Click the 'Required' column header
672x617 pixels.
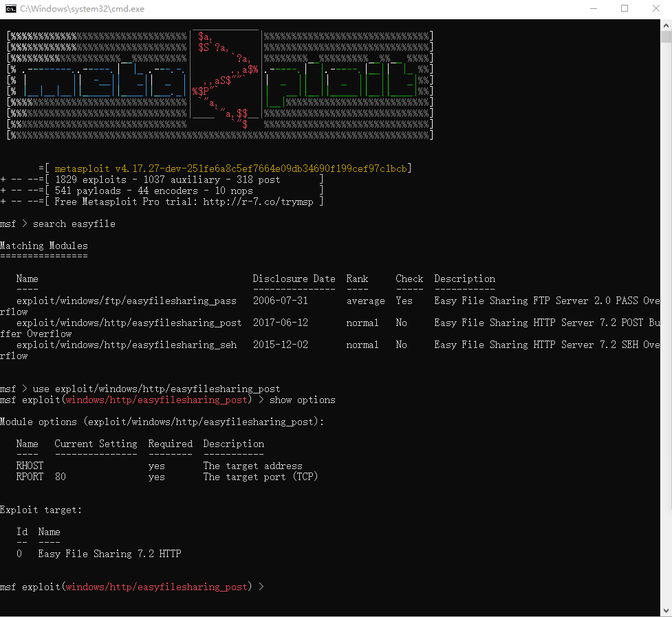coord(170,444)
